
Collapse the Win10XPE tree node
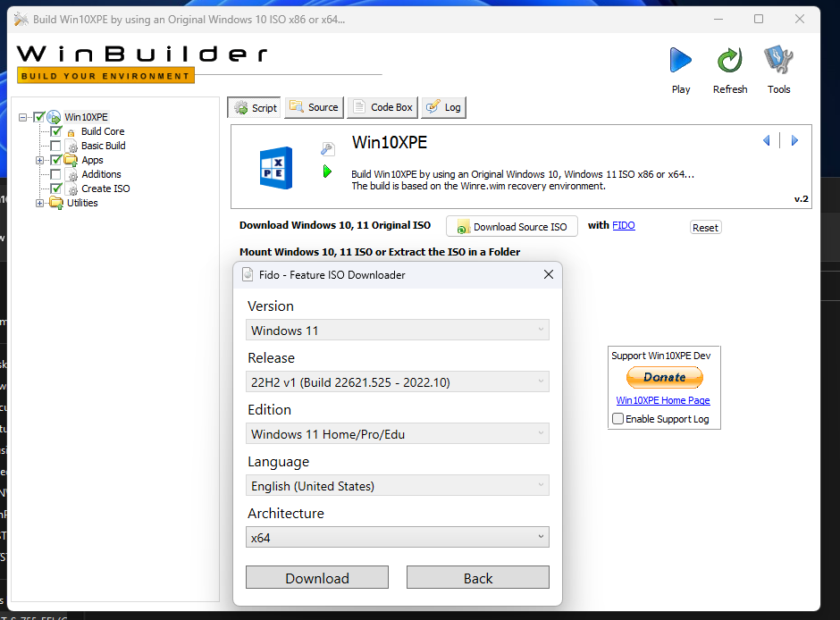22,117
